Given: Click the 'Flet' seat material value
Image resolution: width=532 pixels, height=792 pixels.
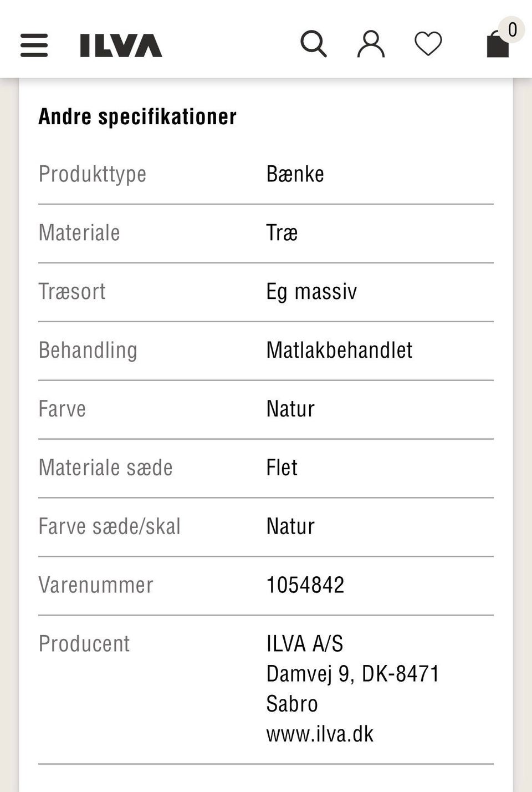Looking at the screenshot, I should click(x=282, y=468).
